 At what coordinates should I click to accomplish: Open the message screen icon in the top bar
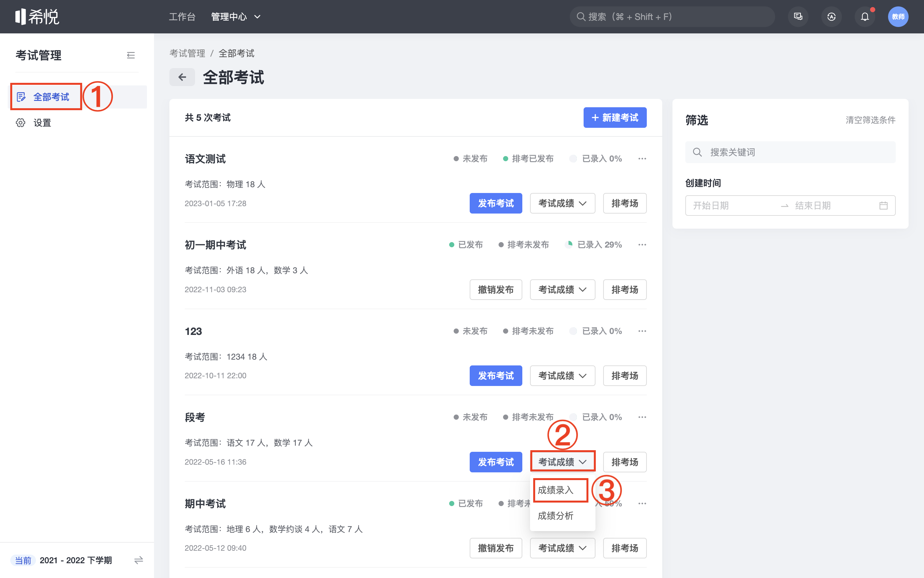[798, 16]
